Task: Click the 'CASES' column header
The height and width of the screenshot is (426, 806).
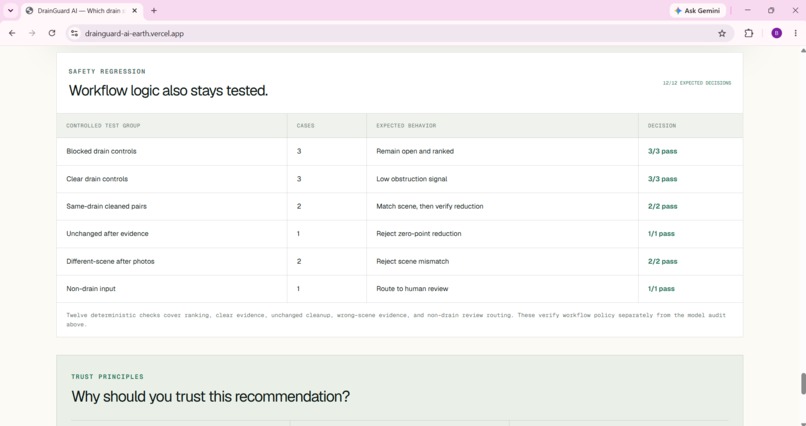Action: pos(305,125)
